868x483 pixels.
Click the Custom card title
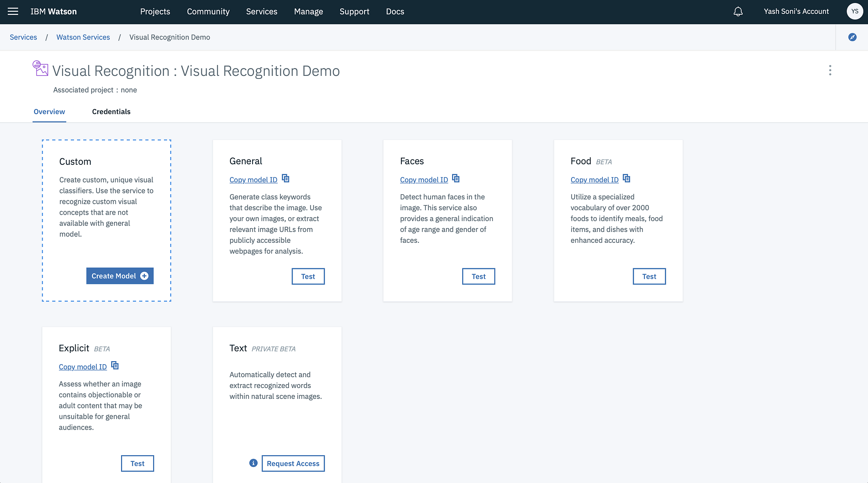click(x=75, y=162)
